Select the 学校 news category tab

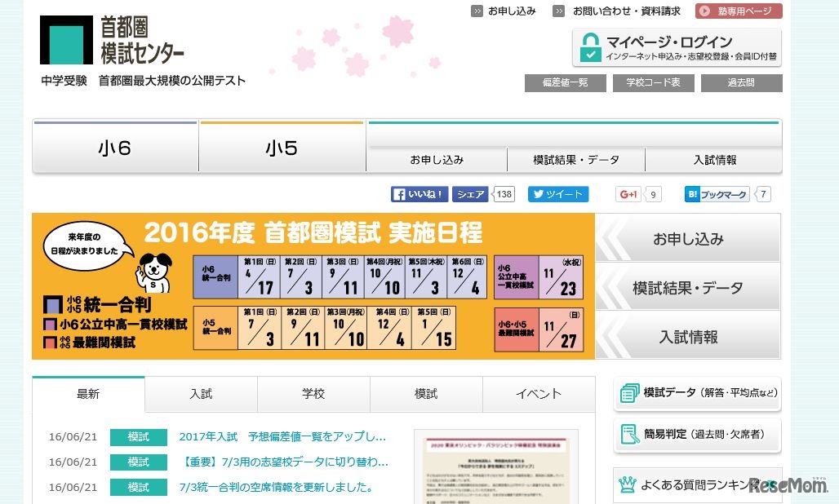pos(313,394)
